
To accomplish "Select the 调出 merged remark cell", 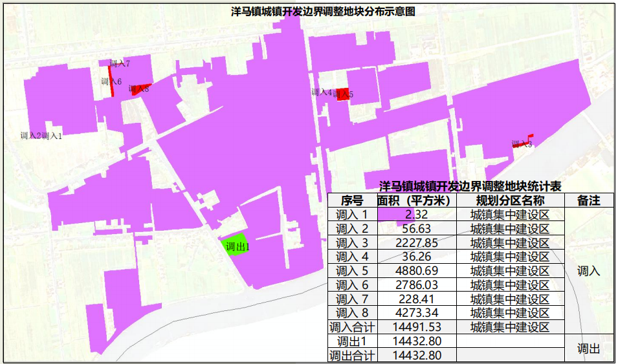I will tap(588, 348).
